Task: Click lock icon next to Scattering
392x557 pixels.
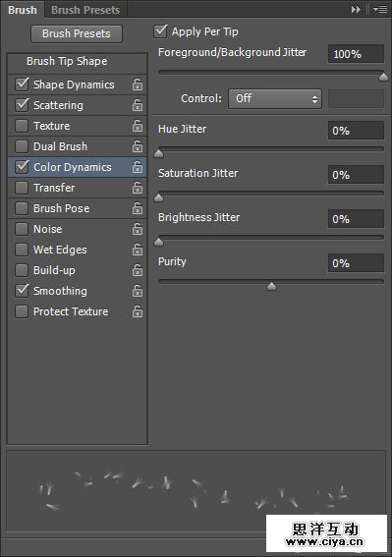Action: 138,105
